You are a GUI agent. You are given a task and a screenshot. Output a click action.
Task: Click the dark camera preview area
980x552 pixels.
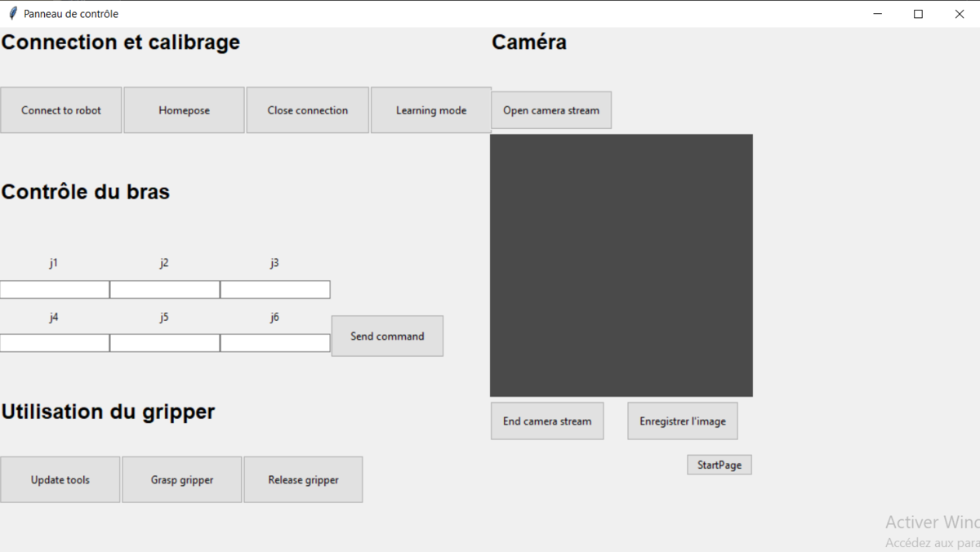pyautogui.click(x=621, y=265)
